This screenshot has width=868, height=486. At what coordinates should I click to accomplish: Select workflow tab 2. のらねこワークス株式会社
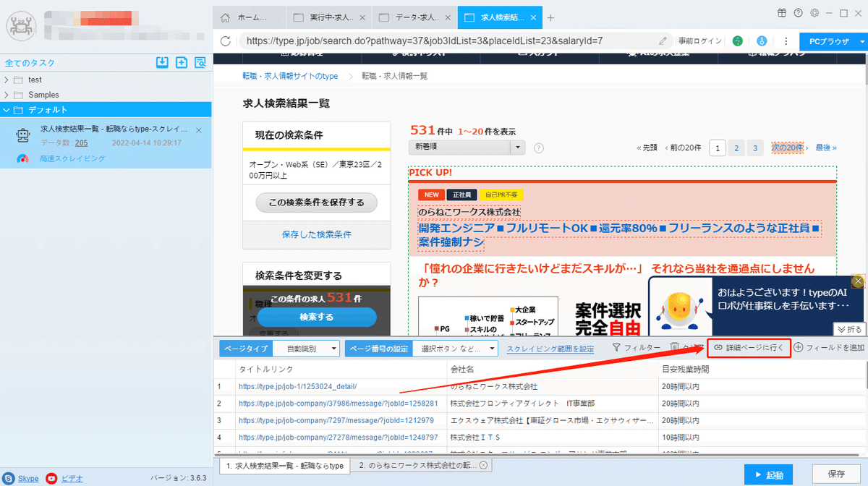[422, 466]
